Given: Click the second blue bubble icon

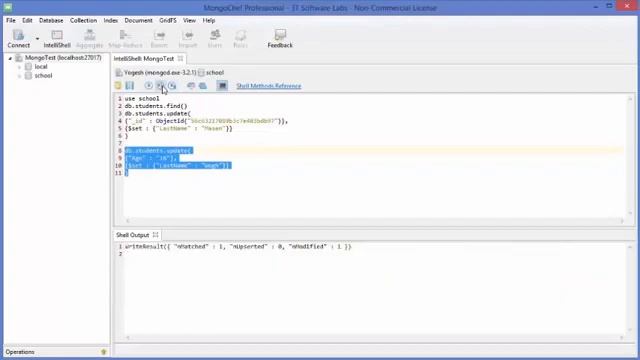Looking at the screenshot, I should click(203, 86).
